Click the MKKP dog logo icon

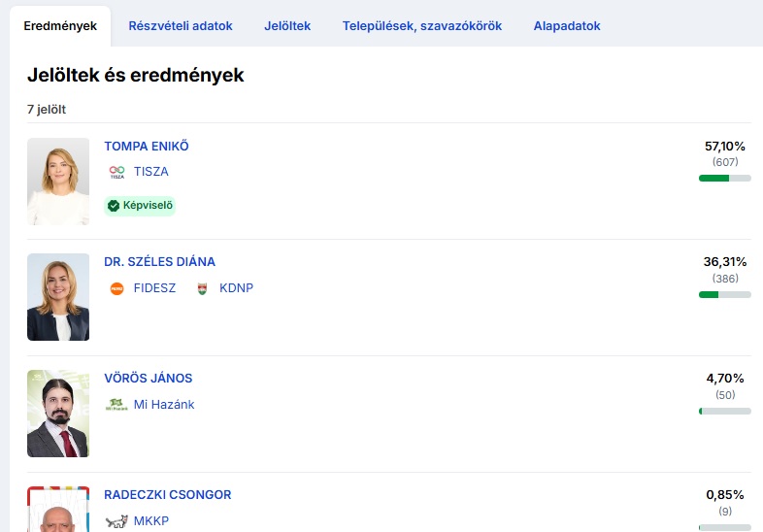point(116,521)
